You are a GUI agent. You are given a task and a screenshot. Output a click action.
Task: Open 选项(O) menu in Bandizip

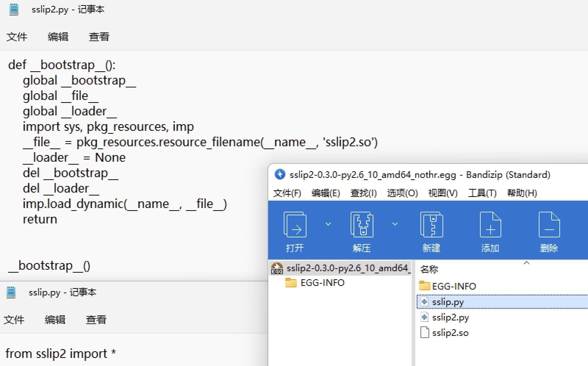pos(402,193)
